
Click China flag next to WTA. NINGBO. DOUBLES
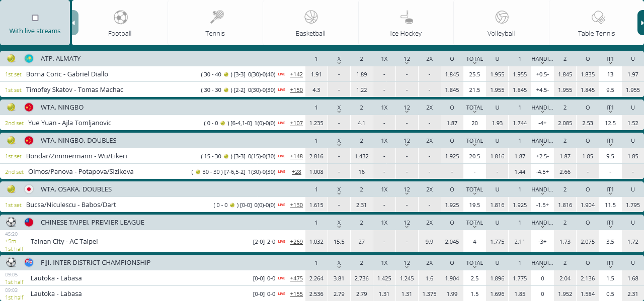(29, 140)
